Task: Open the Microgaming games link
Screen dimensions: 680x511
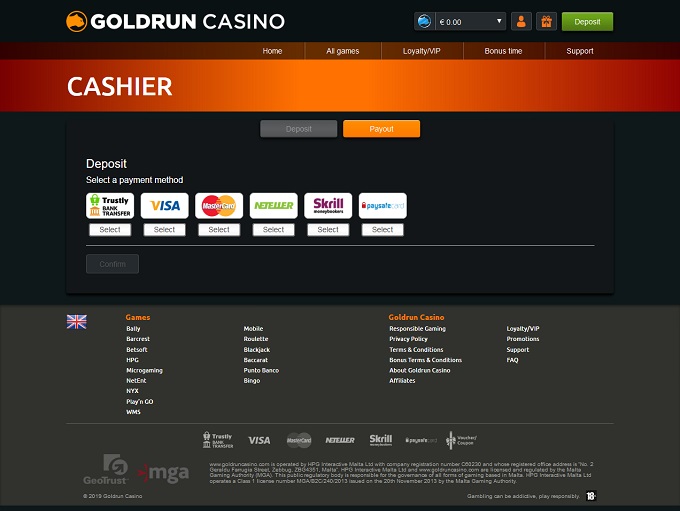Action: [144, 370]
